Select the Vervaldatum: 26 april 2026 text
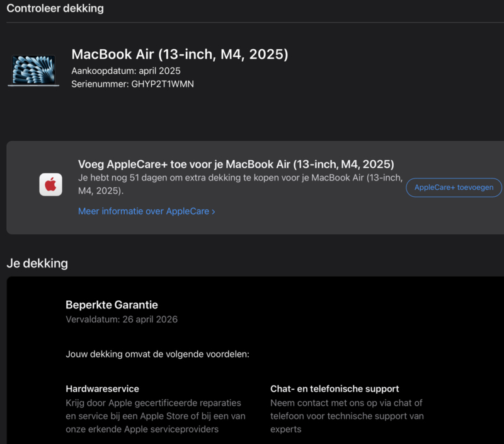 [x=122, y=320]
